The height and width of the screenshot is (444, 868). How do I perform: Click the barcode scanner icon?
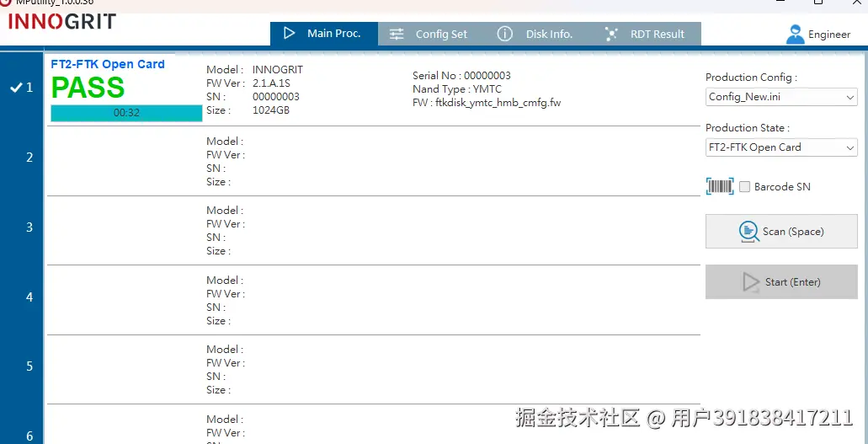(x=720, y=187)
